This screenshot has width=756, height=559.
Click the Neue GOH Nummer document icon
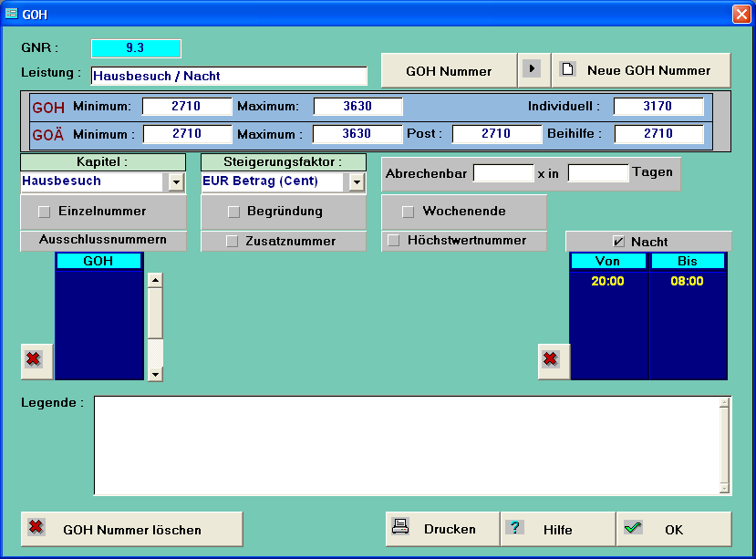(x=567, y=70)
